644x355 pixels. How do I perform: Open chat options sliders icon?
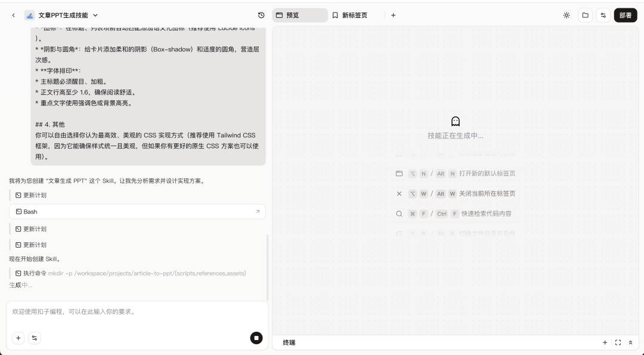tap(35, 338)
